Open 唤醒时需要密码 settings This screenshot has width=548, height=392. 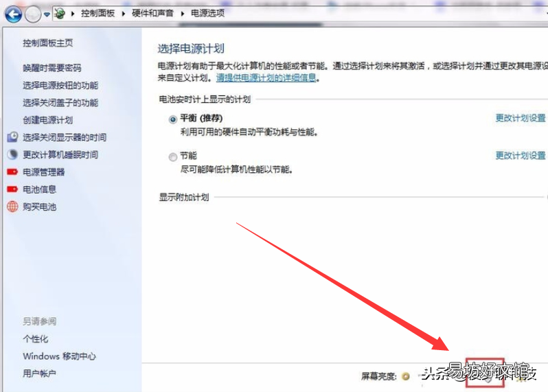tap(52, 68)
